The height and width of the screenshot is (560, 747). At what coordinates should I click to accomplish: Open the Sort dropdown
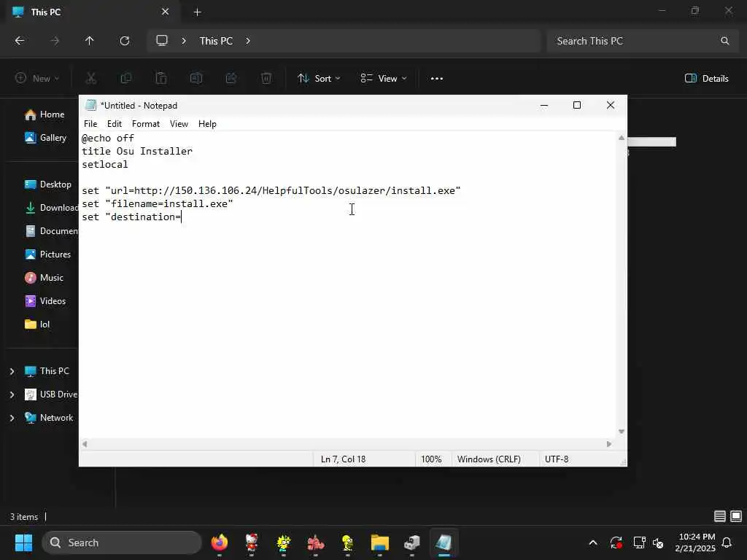coord(319,79)
